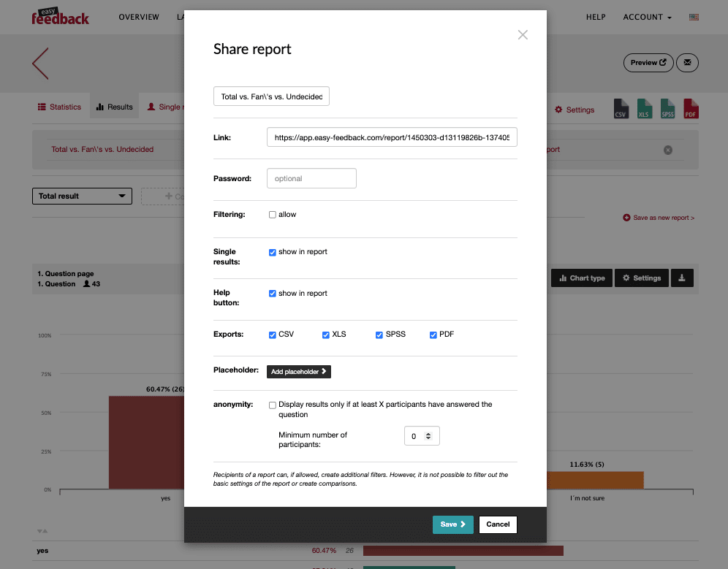Click the Add placeholder button
This screenshot has height=569, width=728.
[x=298, y=372]
